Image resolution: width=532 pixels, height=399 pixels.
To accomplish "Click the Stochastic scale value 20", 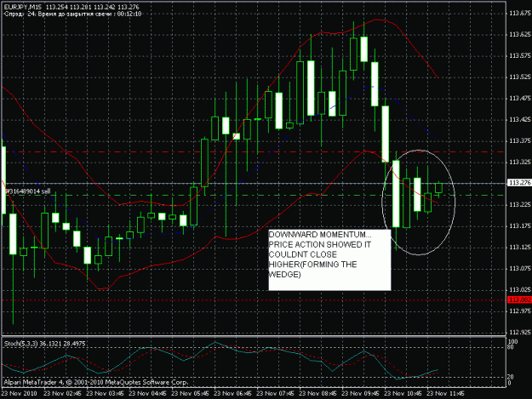I will click(x=512, y=377).
